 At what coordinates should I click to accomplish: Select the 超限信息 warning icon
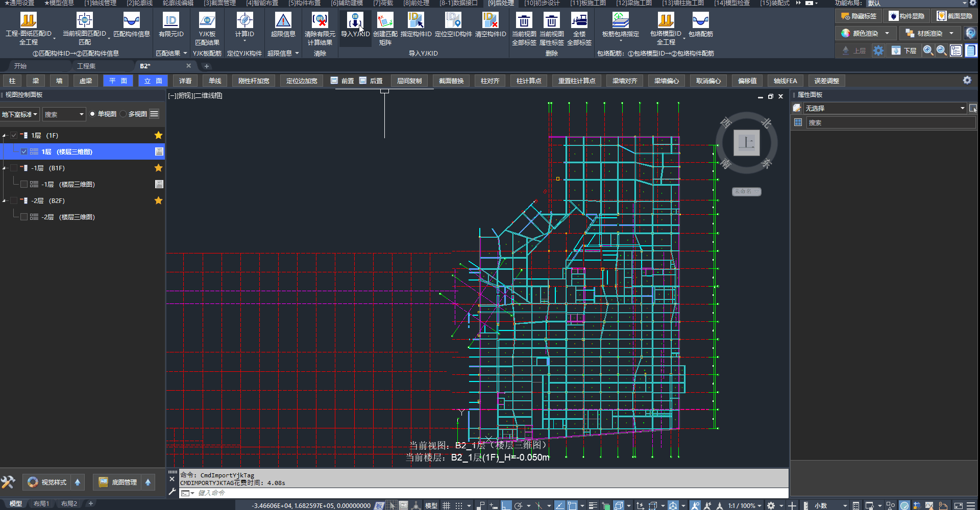click(x=283, y=21)
